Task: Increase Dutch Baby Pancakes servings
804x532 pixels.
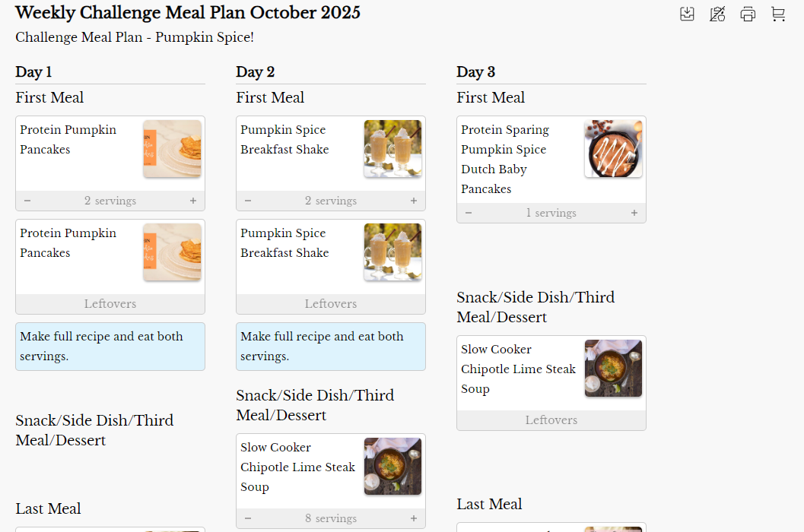Action: pos(634,213)
